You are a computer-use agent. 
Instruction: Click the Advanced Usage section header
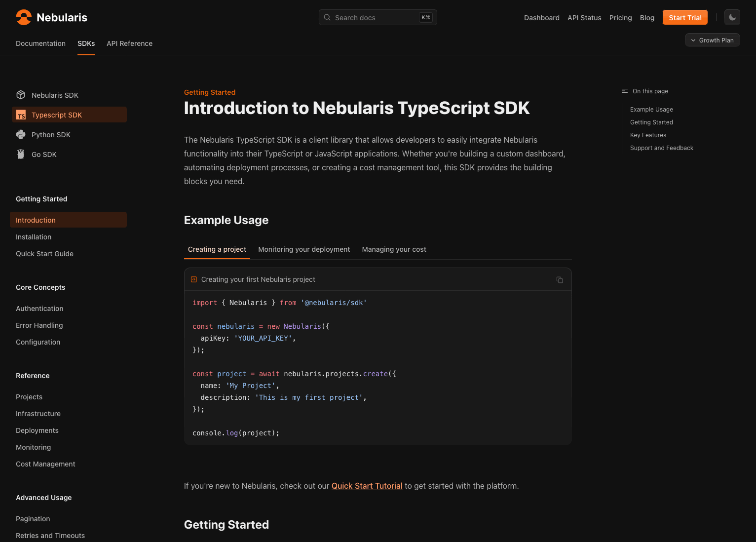pos(43,498)
